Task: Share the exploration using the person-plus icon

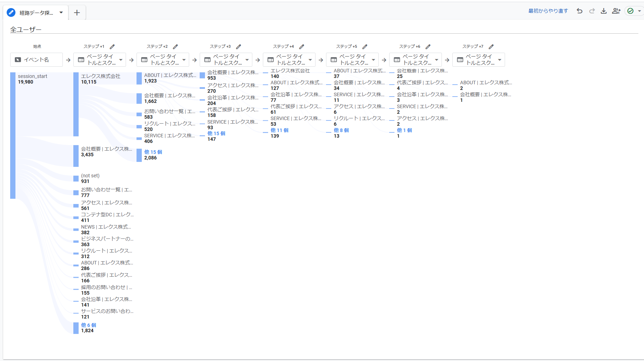Action: (x=616, y=11)
